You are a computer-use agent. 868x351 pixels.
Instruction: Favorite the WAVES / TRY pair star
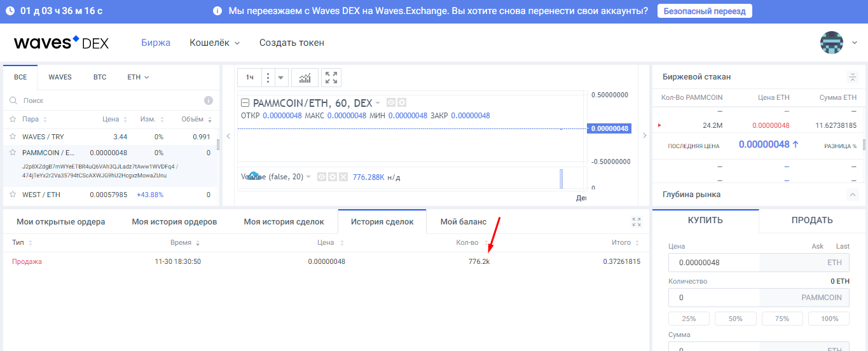[x=12, y=137]
